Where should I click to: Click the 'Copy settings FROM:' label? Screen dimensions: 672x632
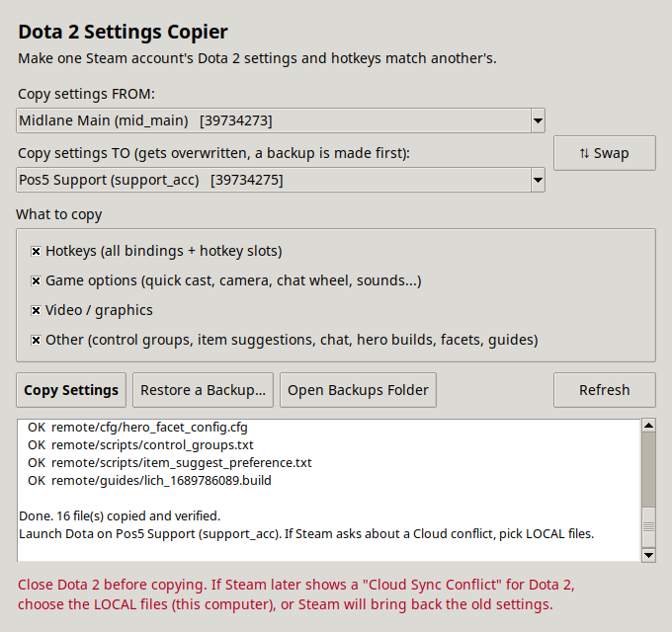[86, 94]
